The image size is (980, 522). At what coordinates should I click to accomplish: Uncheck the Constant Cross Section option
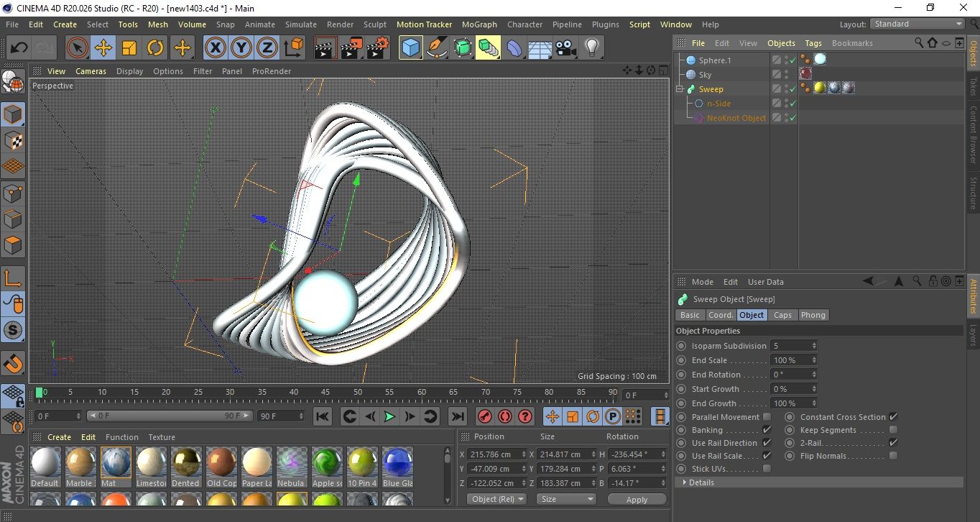[893, 417]
